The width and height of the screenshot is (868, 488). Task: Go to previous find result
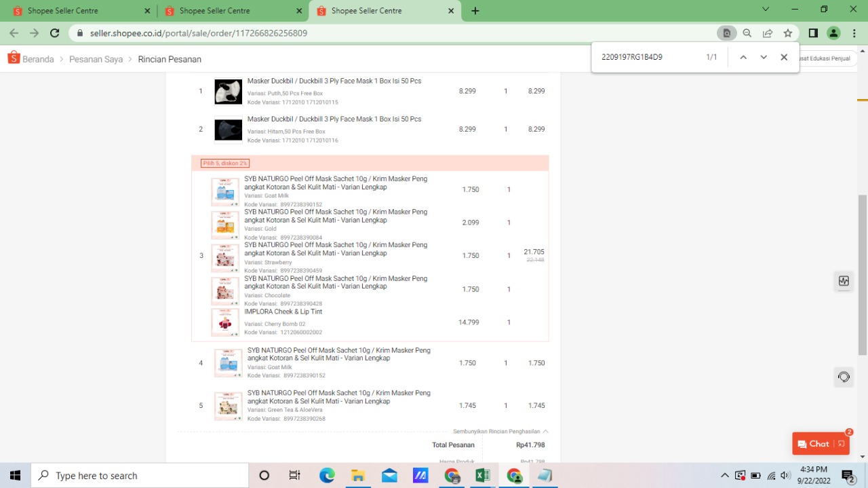point(743,57)
